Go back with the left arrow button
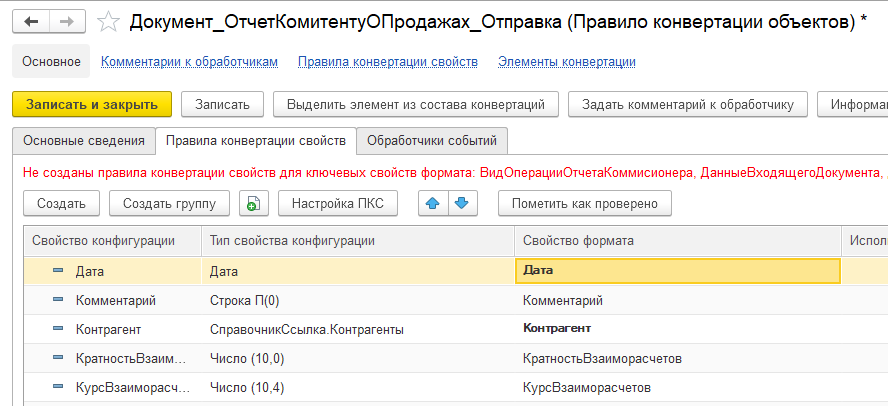Viewport: 888px width, 406px height. point(31,22)
